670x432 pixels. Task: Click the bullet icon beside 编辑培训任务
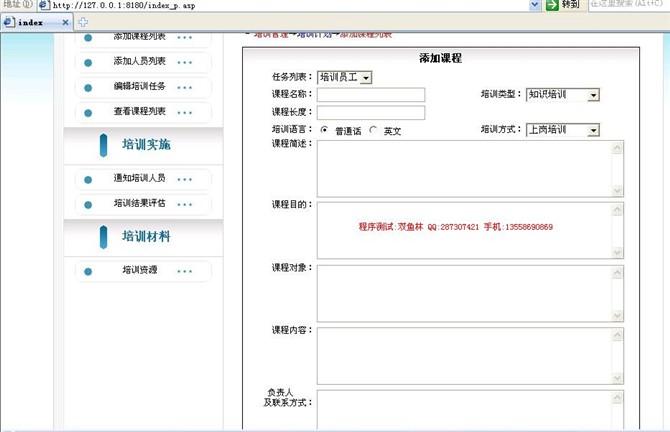(x=88, y=88)
